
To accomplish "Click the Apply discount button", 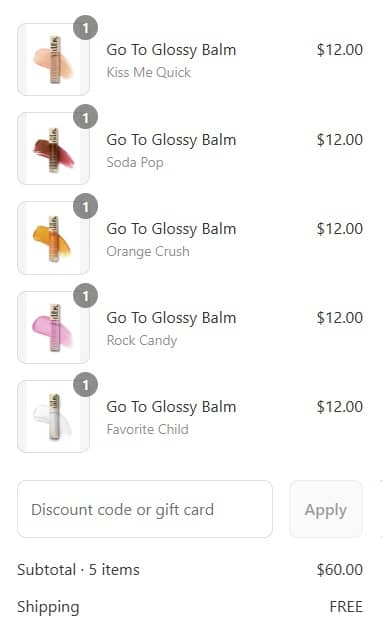I will tap(326, 509).
